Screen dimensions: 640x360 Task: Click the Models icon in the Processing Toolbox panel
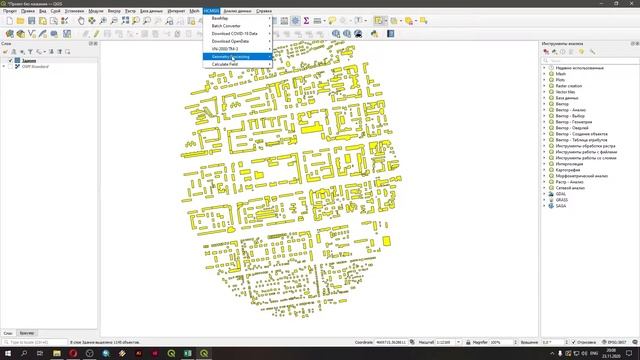pos(546,52)
